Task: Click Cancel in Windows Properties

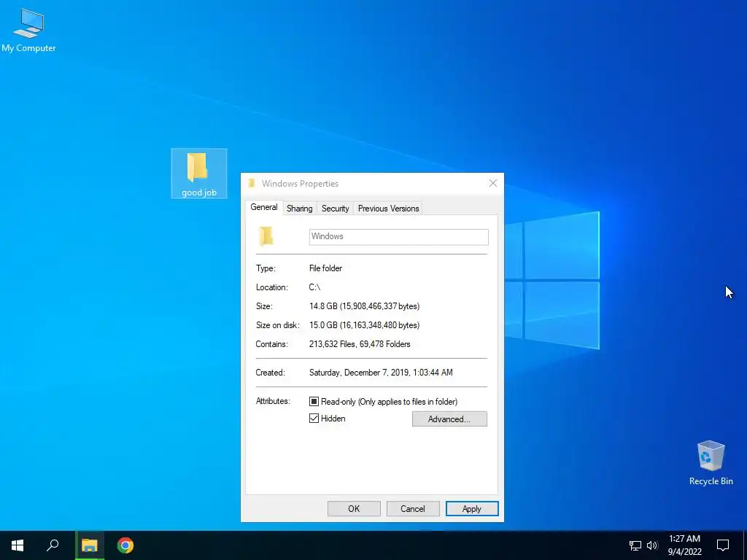Action: [x=413, y=508]
